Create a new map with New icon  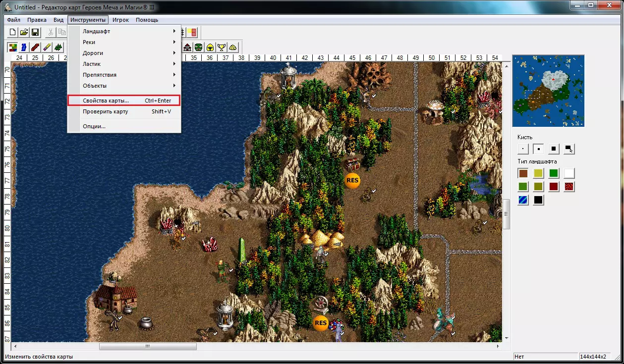(13, 33)
